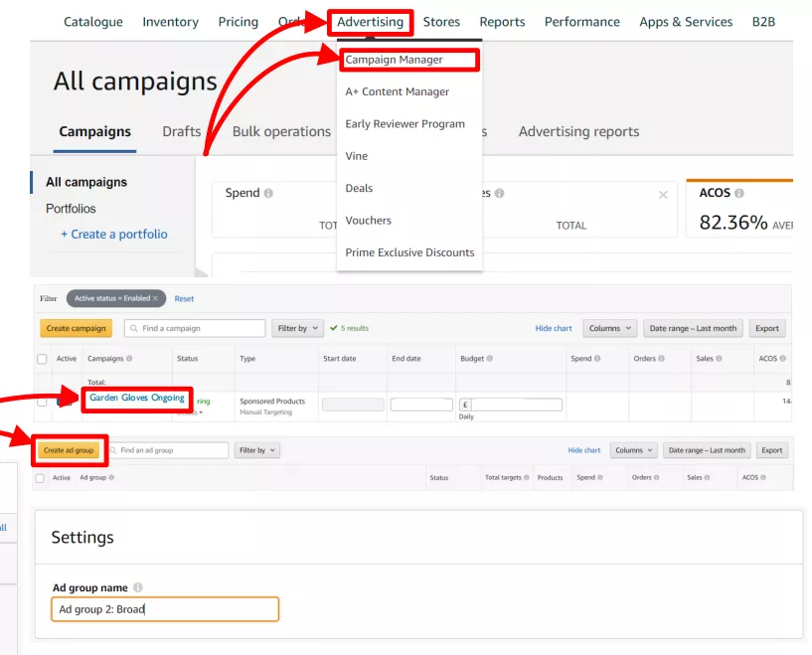The image size is (812, 655).
Task: Remove Active status Enabled filter chip
Action: pyautogui.click(x=155, y=298)
